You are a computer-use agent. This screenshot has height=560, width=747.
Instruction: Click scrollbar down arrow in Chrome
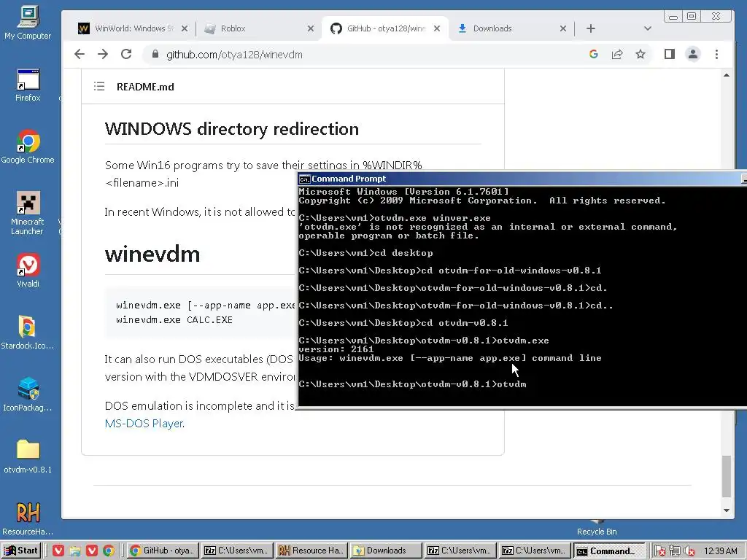(726, 510)
